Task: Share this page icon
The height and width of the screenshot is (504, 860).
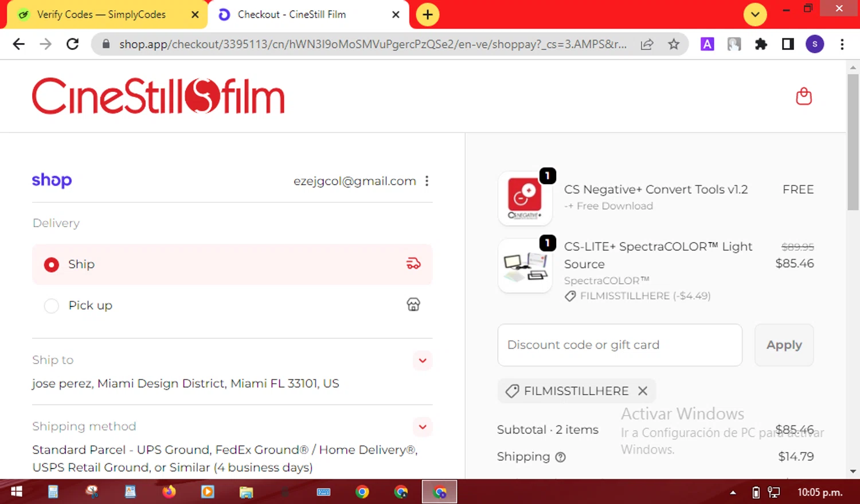Action: [647, 44]
